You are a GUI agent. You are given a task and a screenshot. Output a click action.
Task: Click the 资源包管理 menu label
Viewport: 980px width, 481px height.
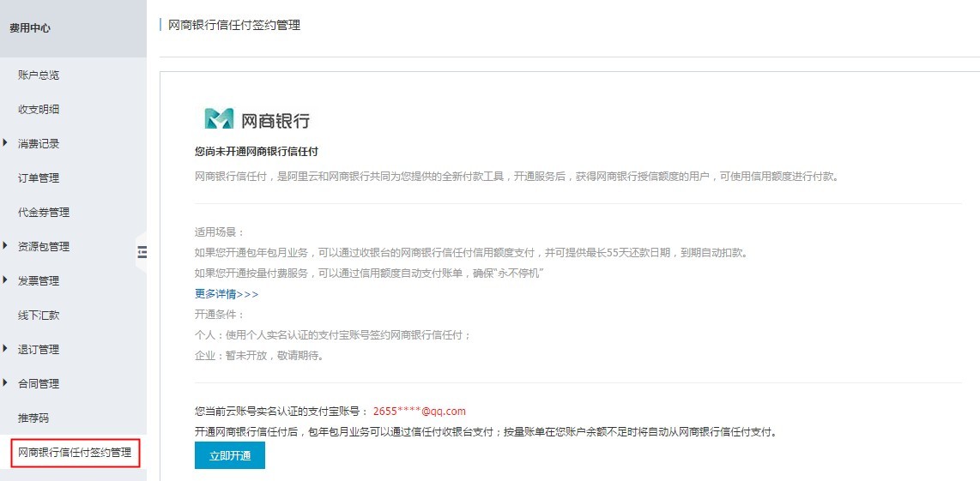(44, 247)
